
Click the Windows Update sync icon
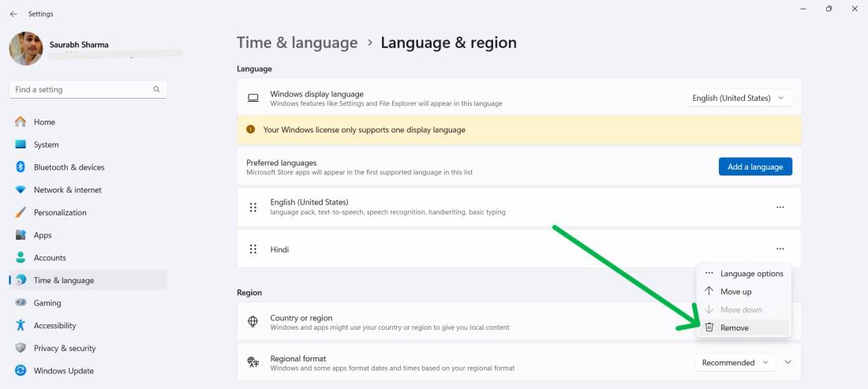click(21, 371)
